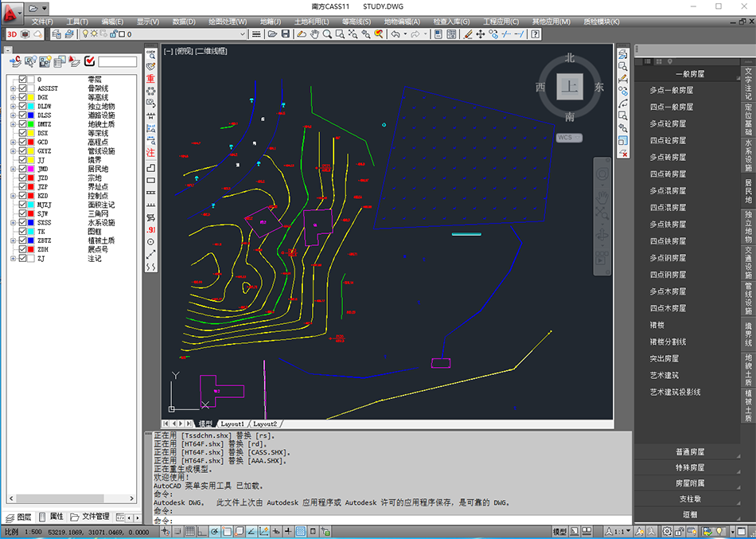This screenshot has width=756, height=539.
Task: Click the move cross-arrows tool
Action: click(x=480, y=34)
